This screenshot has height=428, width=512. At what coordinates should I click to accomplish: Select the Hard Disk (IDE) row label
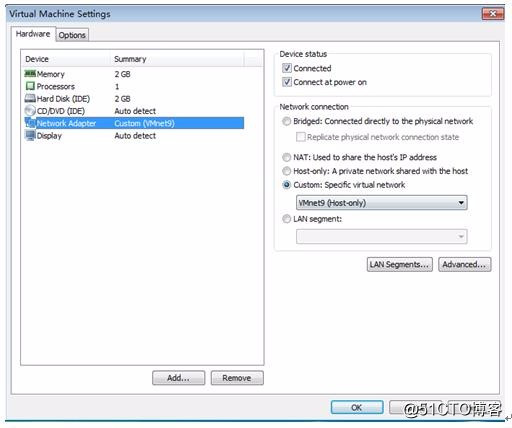pyautogui.click(x=63, y=99)
